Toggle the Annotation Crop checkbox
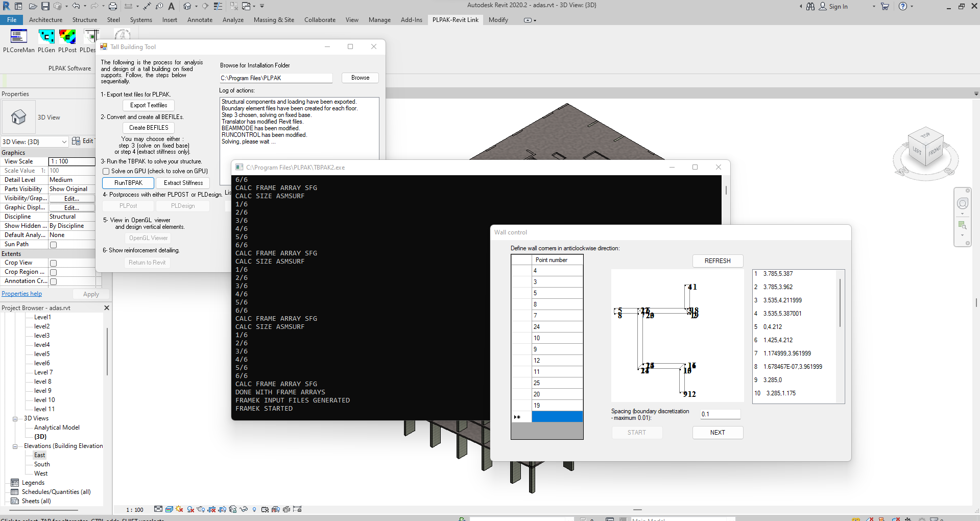Screen dimensions: 980x521 (53, 281)
